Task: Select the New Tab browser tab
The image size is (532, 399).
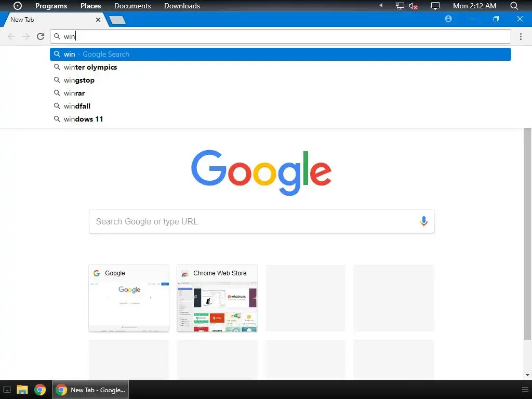Action: tap(54, 20)
